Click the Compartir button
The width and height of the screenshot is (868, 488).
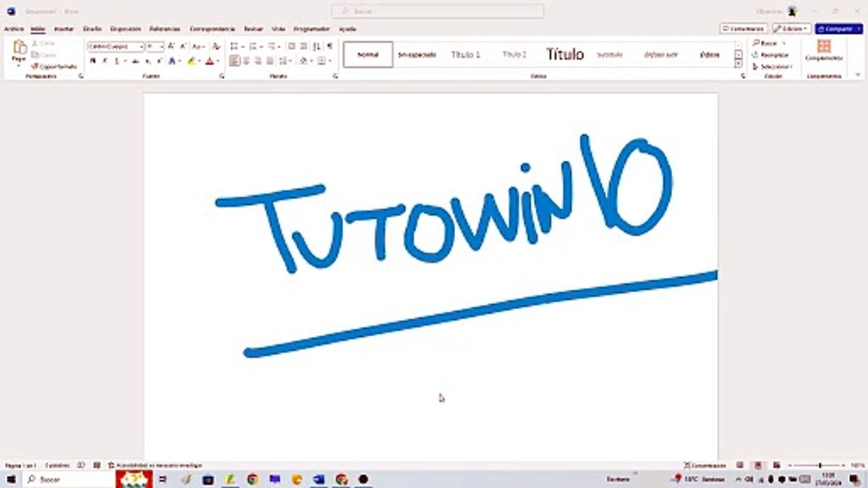click(839, 29)
